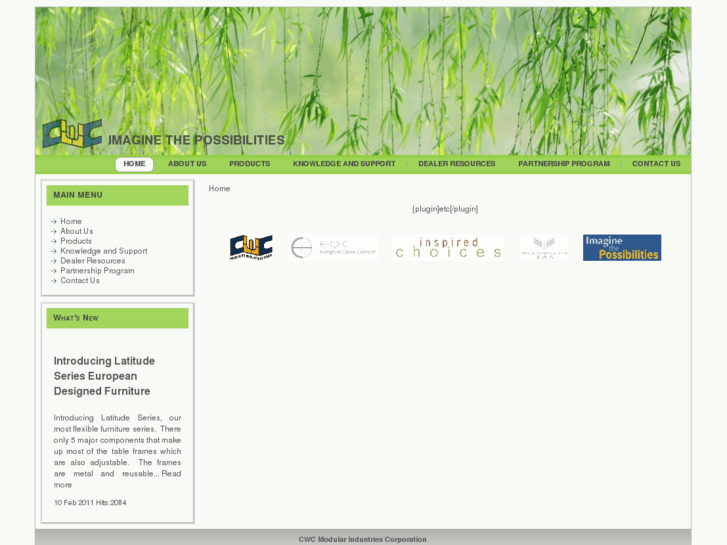Open the European Desk Concept logo
Viewport: 727px width, 545px height.
point(333,247)
